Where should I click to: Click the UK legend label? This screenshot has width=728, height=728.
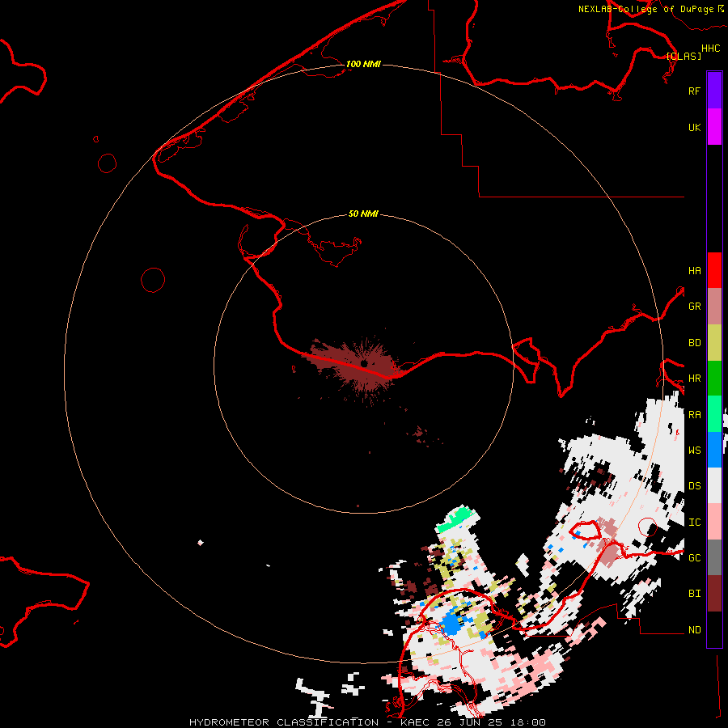tap(694, 127)
